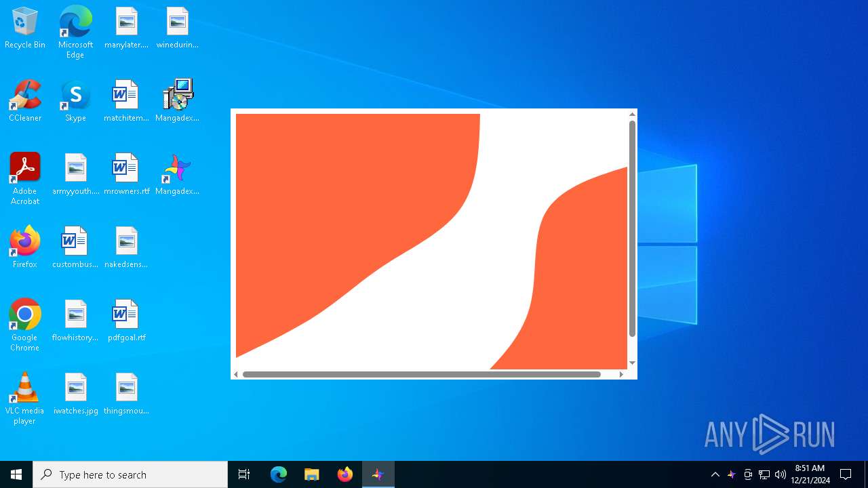The image size is (868, 488).
Task: Click the orange wave image in window
Action: point(431,241)
